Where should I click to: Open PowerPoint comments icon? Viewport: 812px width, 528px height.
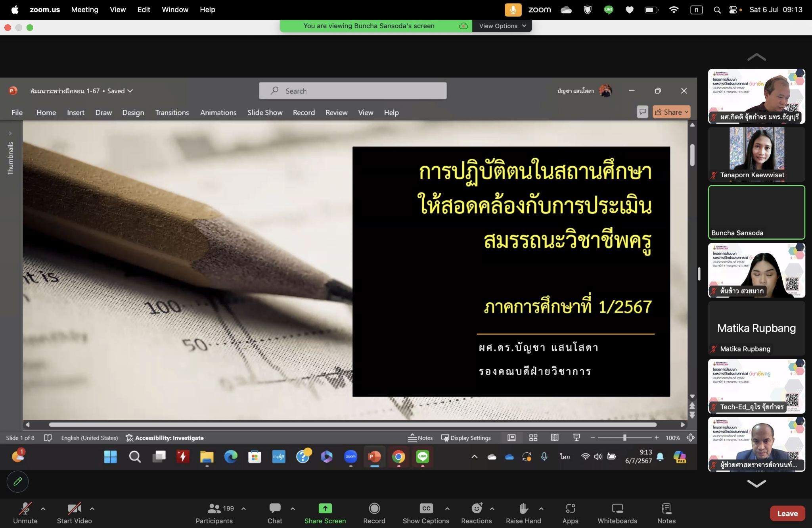[x=642, y=112]
